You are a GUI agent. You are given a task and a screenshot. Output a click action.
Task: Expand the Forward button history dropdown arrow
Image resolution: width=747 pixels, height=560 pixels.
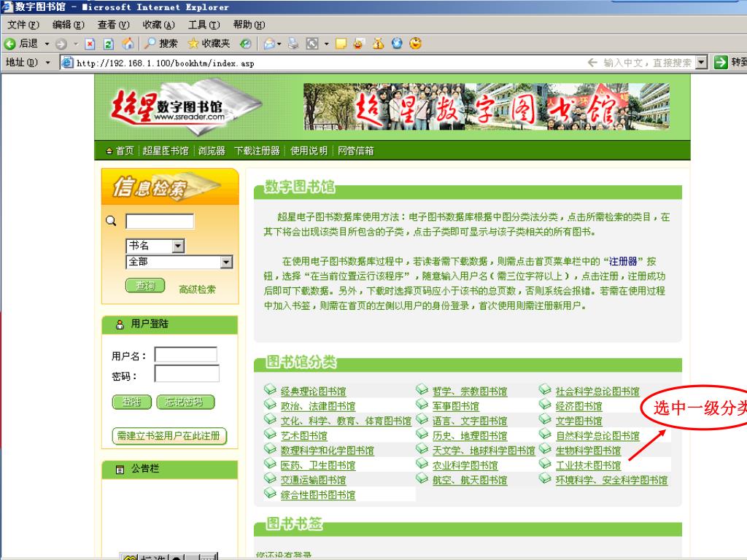(75, 44)
